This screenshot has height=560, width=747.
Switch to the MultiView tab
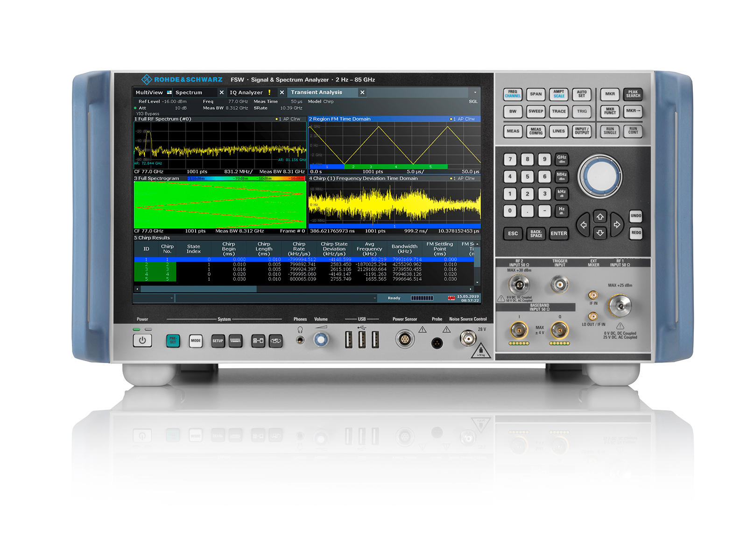coord(153,92)
